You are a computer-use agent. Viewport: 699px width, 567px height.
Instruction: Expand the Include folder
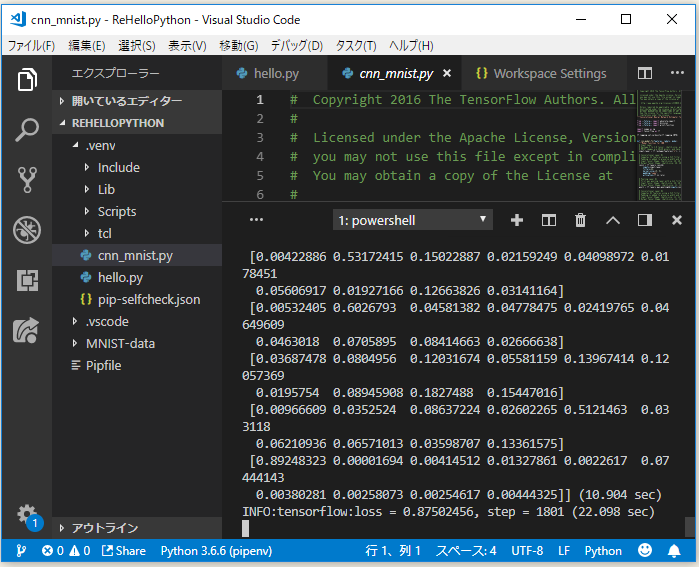point(137,168)
